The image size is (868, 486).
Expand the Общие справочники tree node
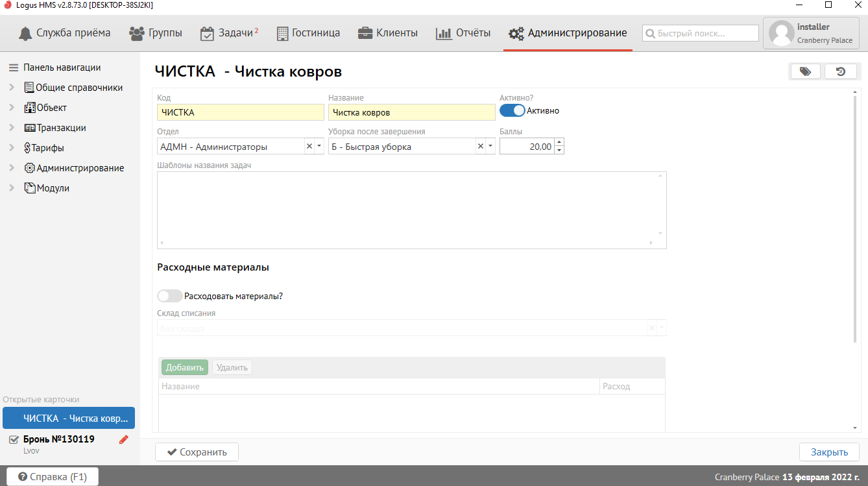point(12,88)
